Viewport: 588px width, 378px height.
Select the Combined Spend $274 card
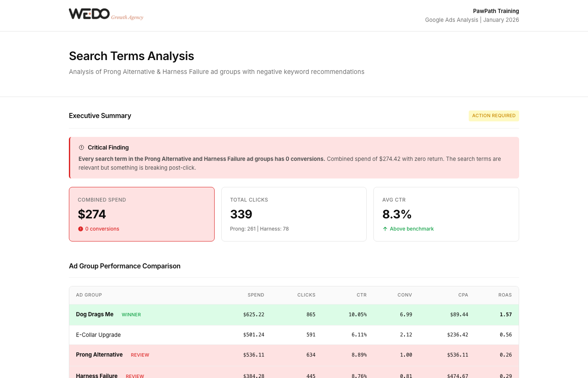coord(142,214)
